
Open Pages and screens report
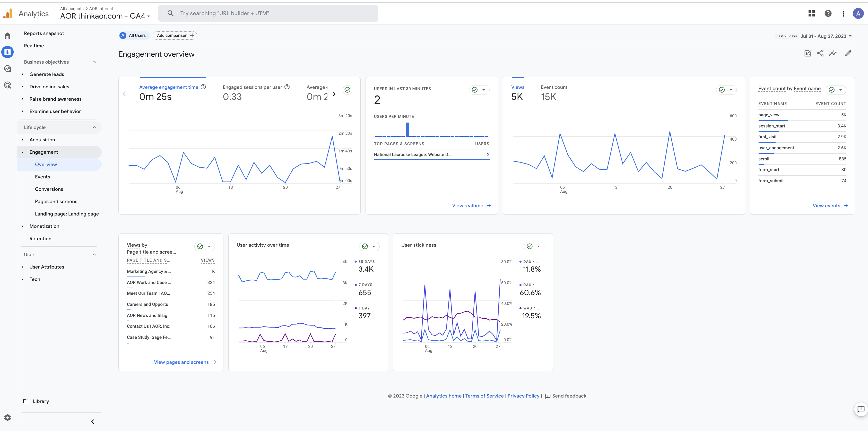[x=56, y=202]
